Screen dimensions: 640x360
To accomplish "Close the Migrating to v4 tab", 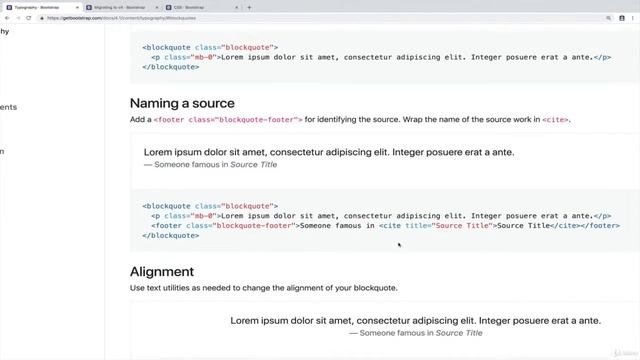I will 157,7.
